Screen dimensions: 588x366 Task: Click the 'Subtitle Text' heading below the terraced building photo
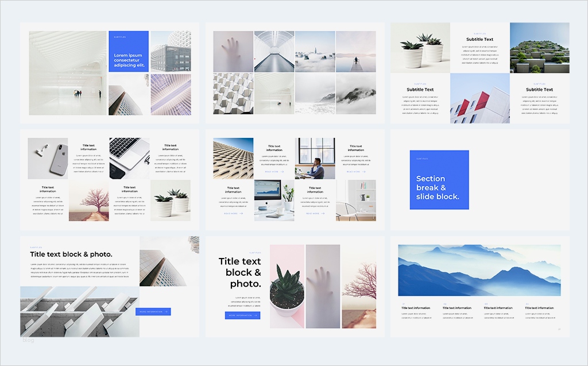(539, 89)
